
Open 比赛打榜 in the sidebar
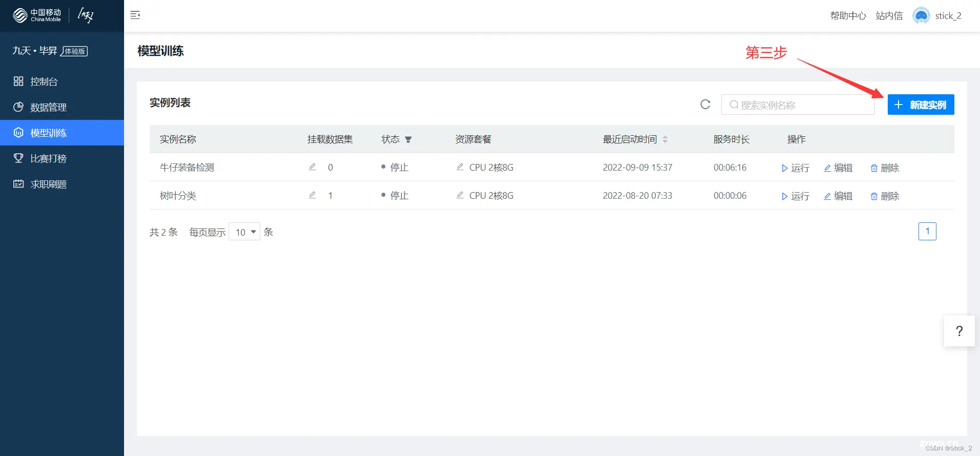[62, 158]
